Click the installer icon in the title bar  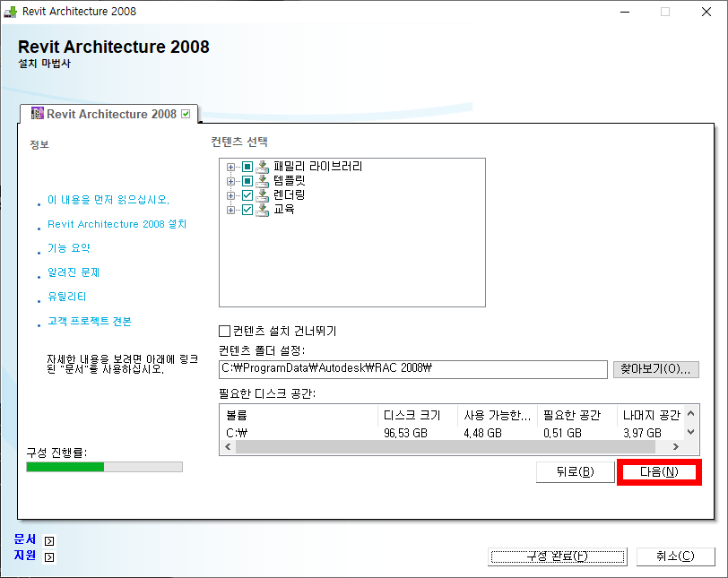tap(10, 12)
